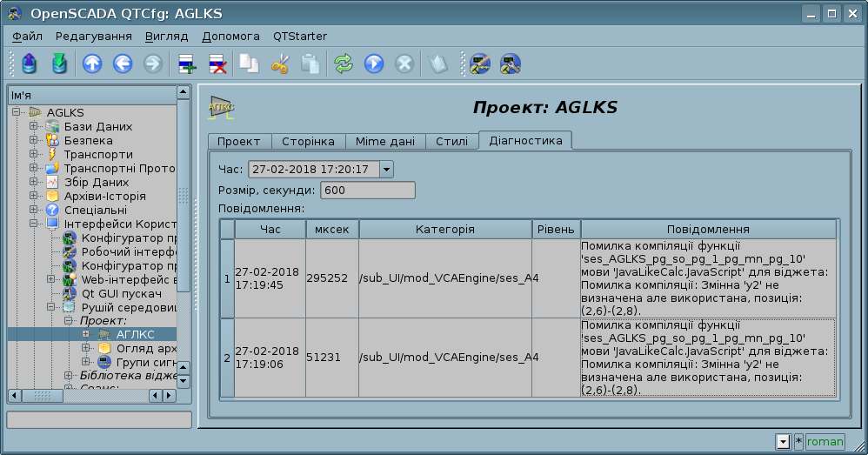Start the periodic update with the play icon
Image resolution: width=868 pixels, height=455 pixels.
pos(374,64)
